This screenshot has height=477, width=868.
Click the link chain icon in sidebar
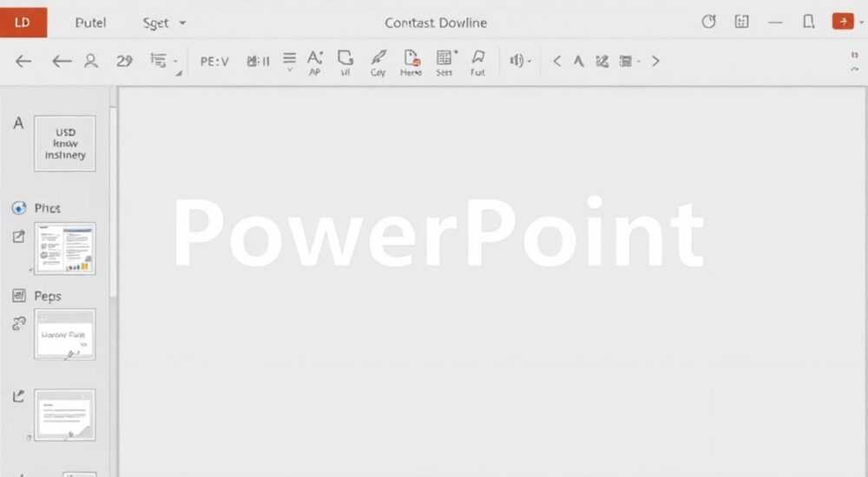coord(19,323)
